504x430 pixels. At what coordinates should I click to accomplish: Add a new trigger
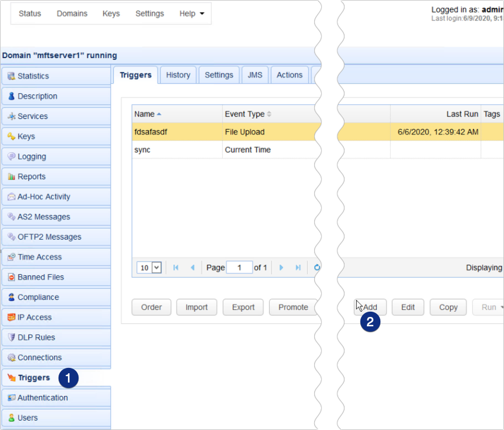370,307
